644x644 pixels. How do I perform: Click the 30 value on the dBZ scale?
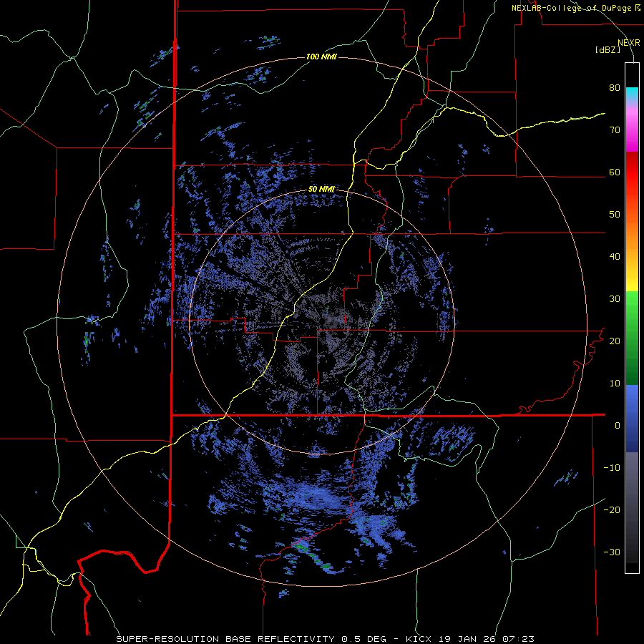pos(615,299)
